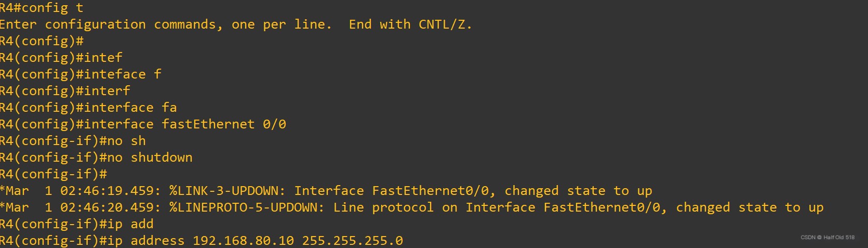Click the 'interface fa' command line

tap(88, 108)
